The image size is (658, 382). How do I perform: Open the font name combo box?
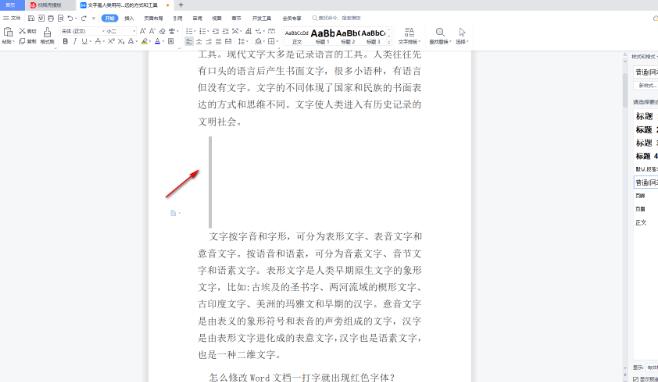coord(83,31)
